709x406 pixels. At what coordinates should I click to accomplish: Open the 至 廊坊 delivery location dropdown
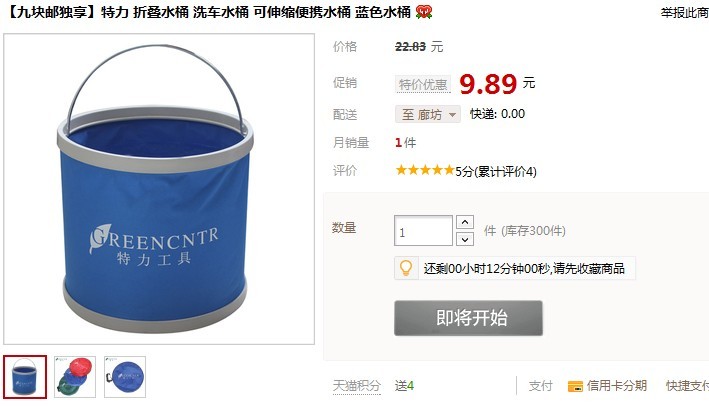(x=428, y=114)
